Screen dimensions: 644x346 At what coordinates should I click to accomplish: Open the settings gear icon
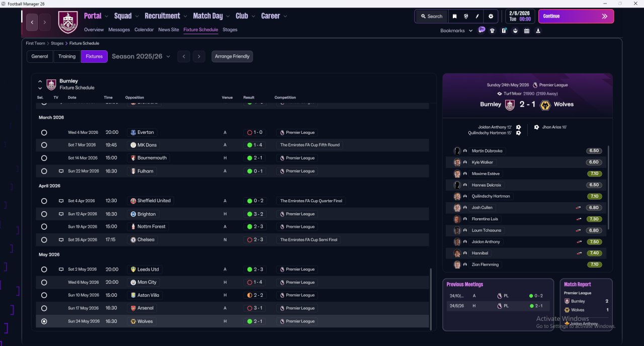click(491, 16)
